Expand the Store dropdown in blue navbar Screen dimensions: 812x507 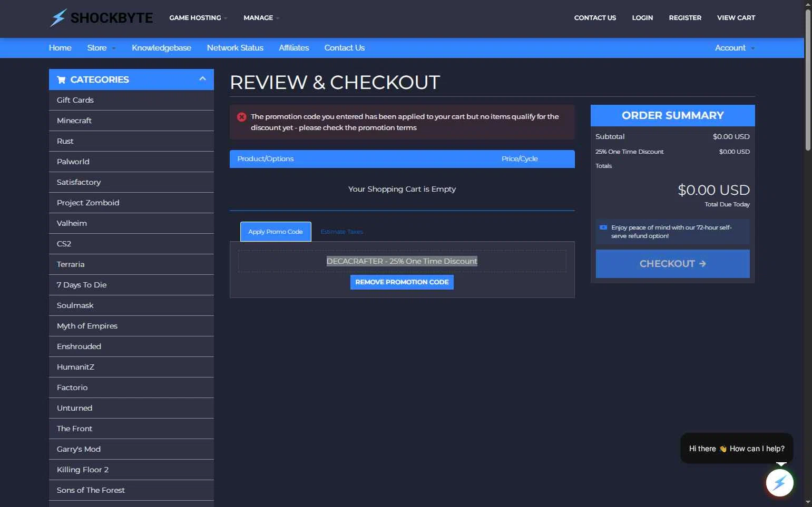pyautogui.click(x=101, y=48)
